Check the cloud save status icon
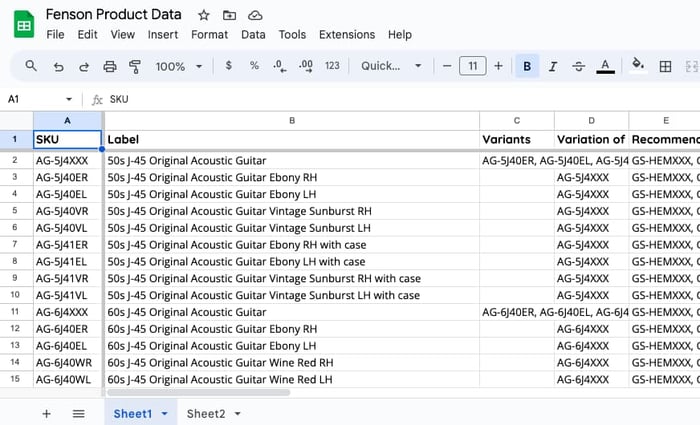Screen dimensions: 700x425 (255, 15)
